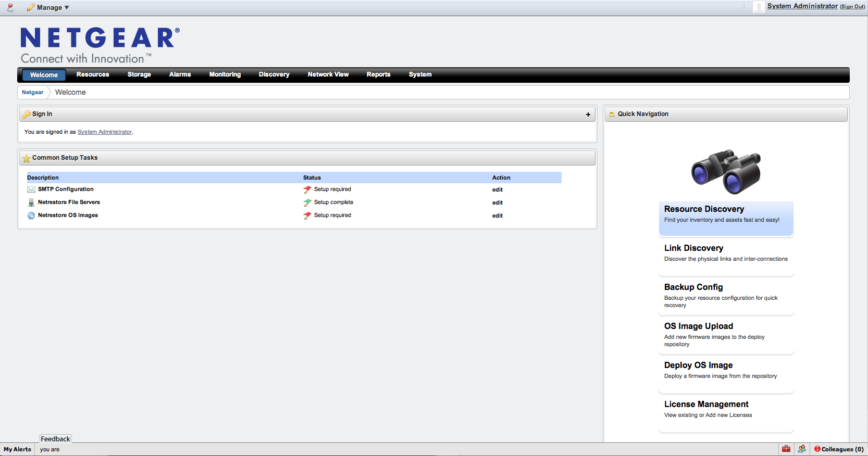Click the user avatar icon beside System Administrator
This screenshot has width=868, height=456.
click(x=759, y=7)
